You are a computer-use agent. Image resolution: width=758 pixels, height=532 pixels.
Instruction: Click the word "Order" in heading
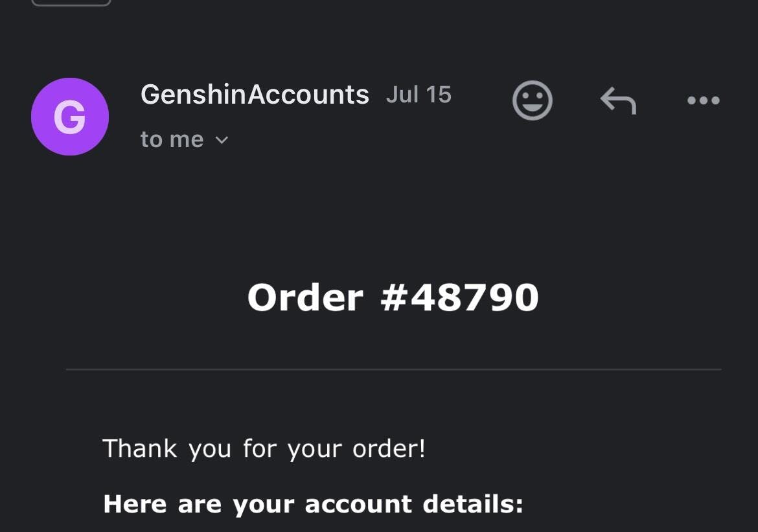[305, 297]
